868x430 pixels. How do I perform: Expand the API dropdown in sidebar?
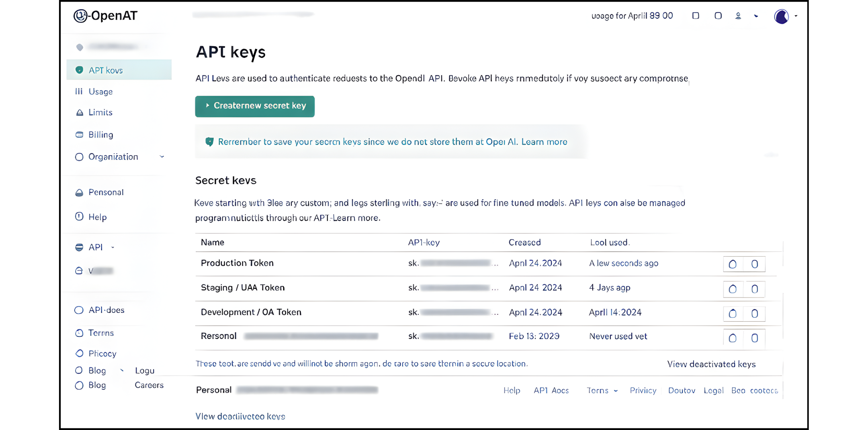pos(113,247)
